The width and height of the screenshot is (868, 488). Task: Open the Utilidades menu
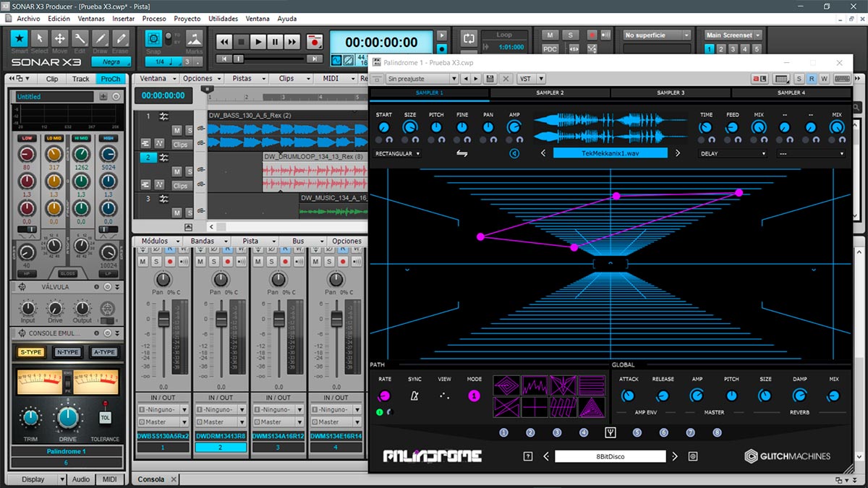pos(223,19)
